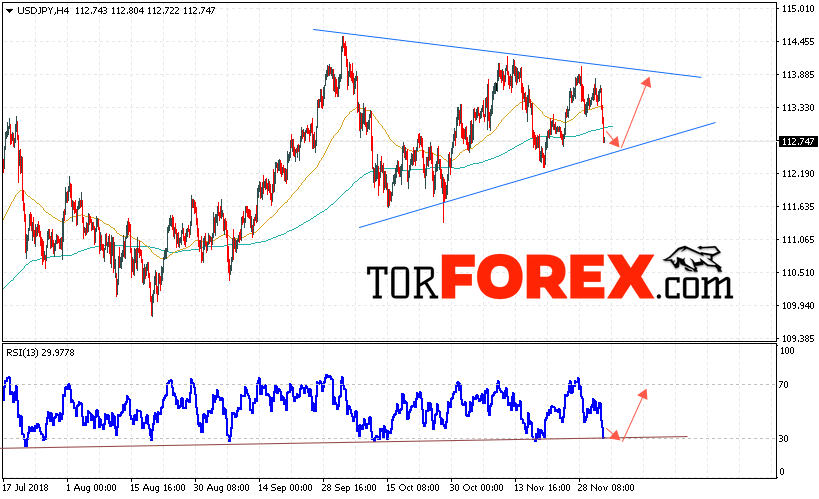Click the 109.385 price axis label
The image size is (819, 499).
[x=798, y=339]
